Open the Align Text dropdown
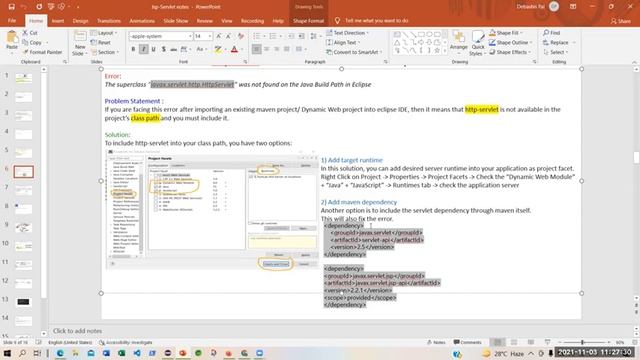 (x=343, y=42)
